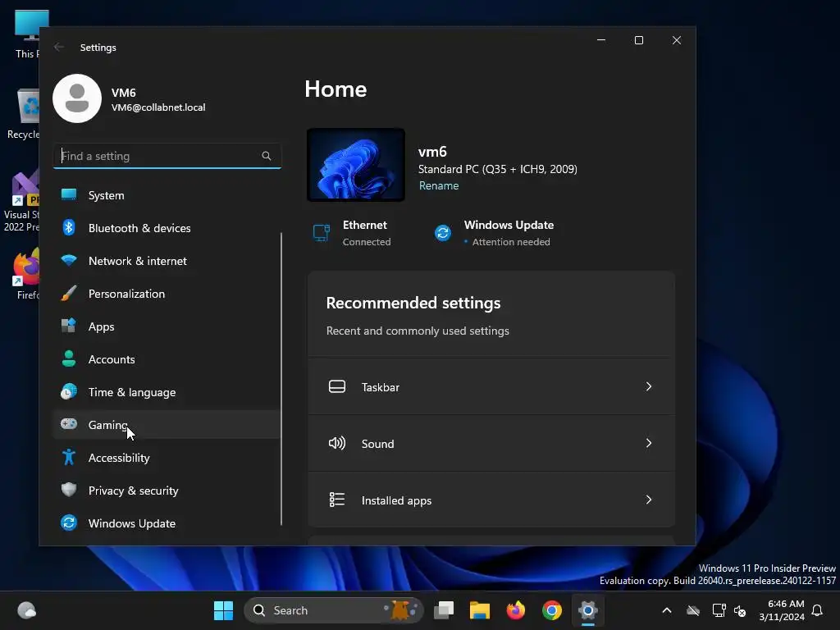Click the muted volume tray icon
Image resolution: width=840 pixels, height=630 pixels.
point(740,610)
